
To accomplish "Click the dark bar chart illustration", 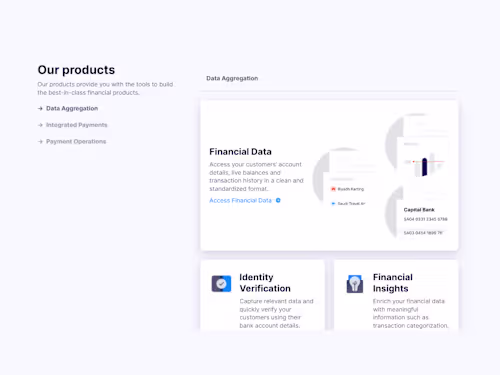I will (x=424, y=167).
